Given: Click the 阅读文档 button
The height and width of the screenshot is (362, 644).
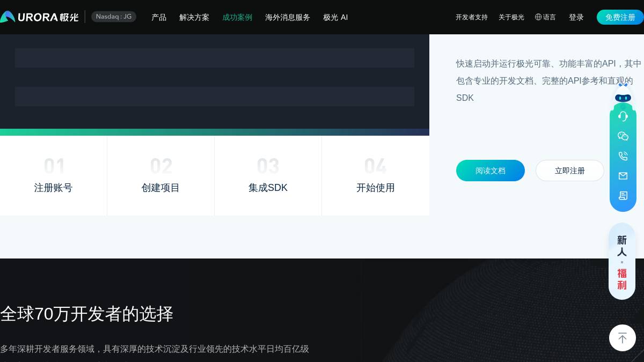Looking at the screenshot, I should 491,171.
